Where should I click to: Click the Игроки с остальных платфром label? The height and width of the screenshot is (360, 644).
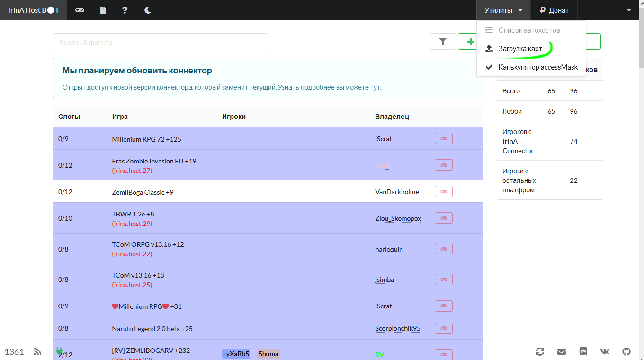coord(519,180)
